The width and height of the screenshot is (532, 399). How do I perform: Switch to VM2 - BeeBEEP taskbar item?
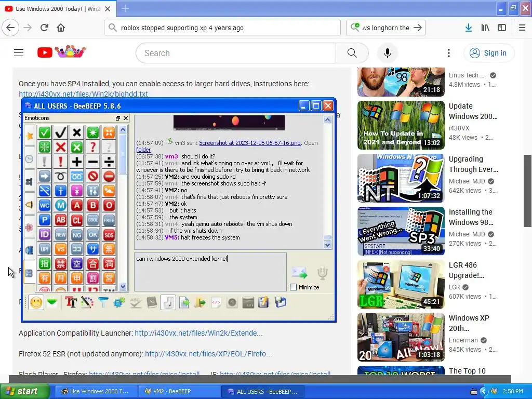click(x=179, y=391)
